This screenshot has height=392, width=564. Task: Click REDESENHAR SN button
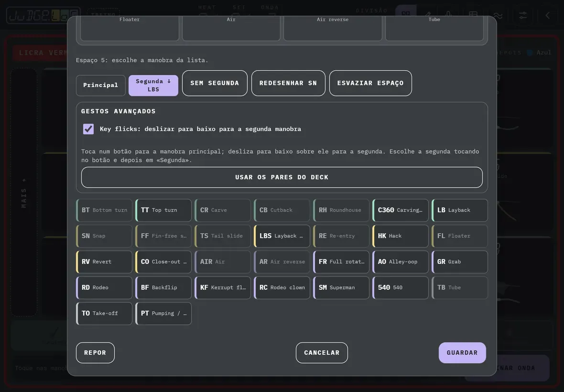[x=288, y=83]
